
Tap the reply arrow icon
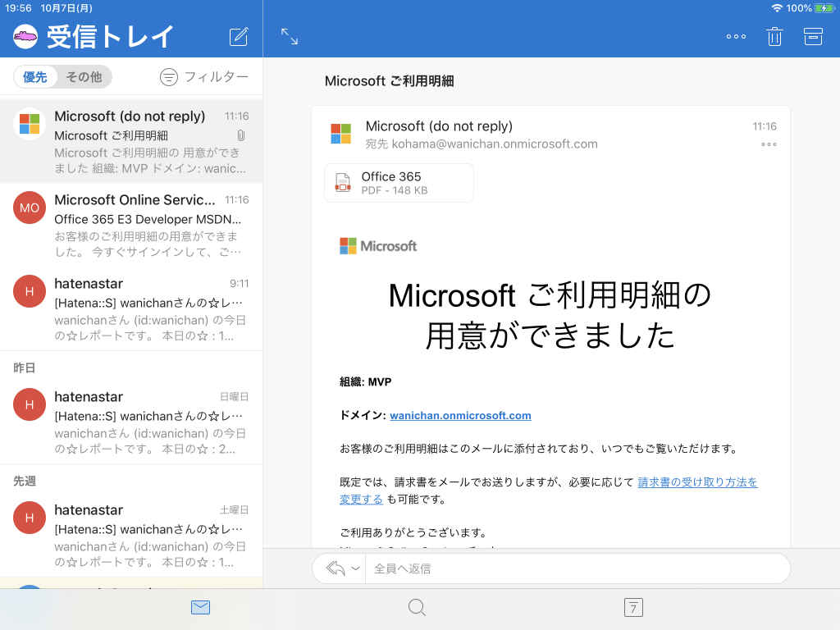click(x=336, y=568)
